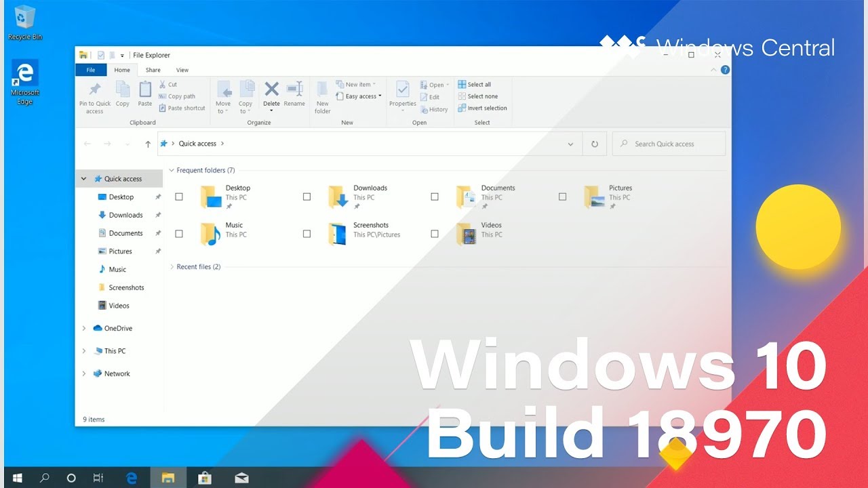Expand the Network tree node

(x=84, y=373)
